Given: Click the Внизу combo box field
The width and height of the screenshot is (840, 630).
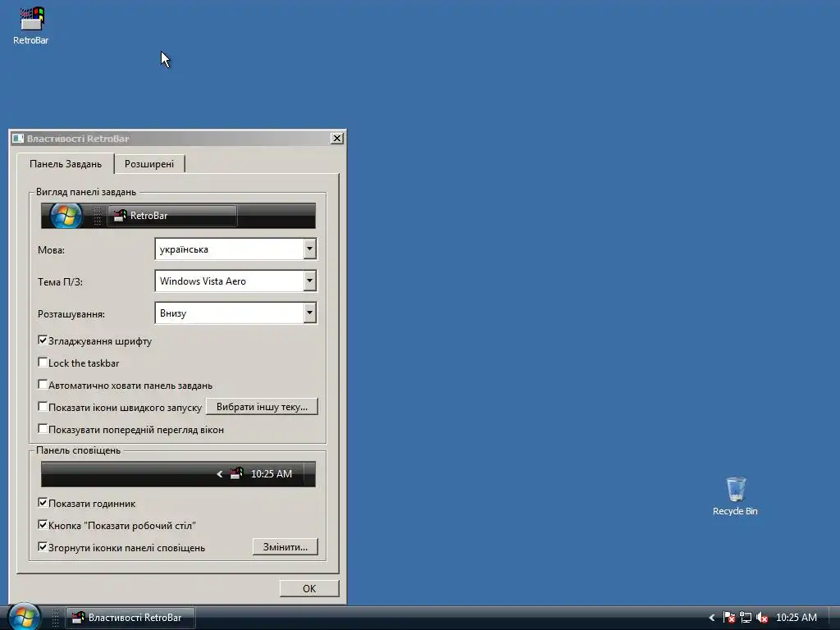Looking at the screenshot, I should 235,313.
